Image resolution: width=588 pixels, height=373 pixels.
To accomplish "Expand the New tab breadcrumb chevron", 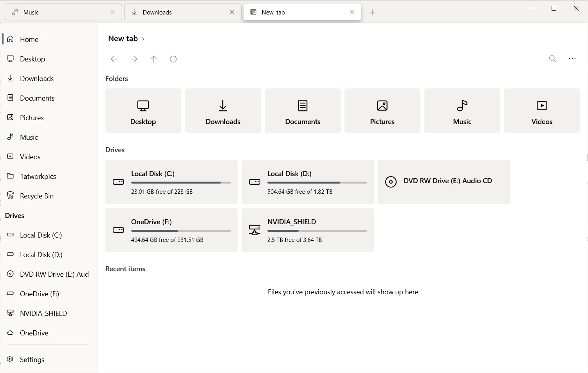I will pos(144,39).
